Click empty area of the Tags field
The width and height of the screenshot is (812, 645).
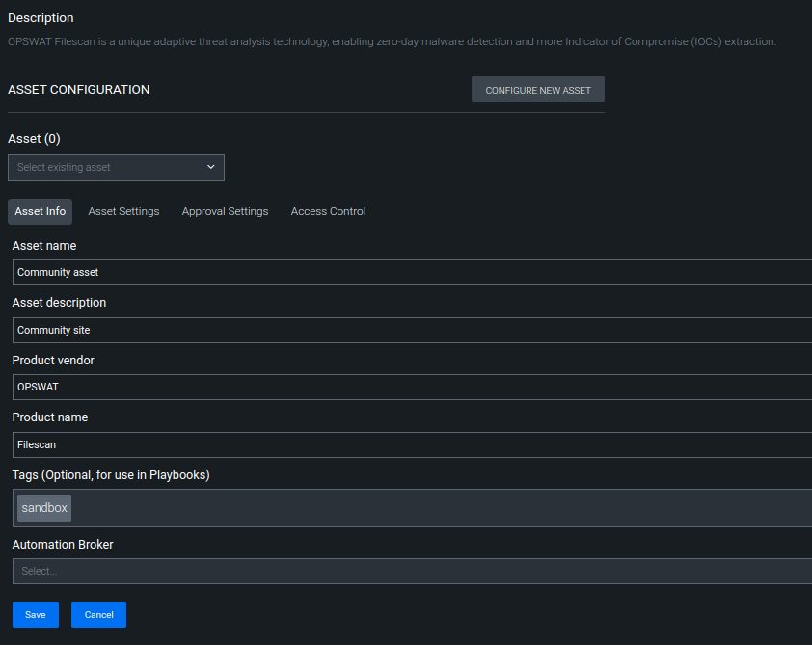[440, 508]
